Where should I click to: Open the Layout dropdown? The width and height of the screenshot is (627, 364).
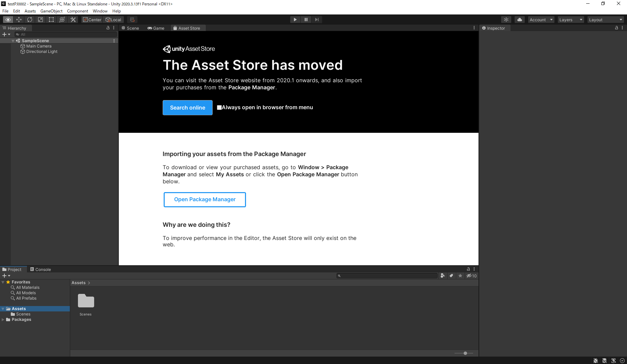pos(605,20)
